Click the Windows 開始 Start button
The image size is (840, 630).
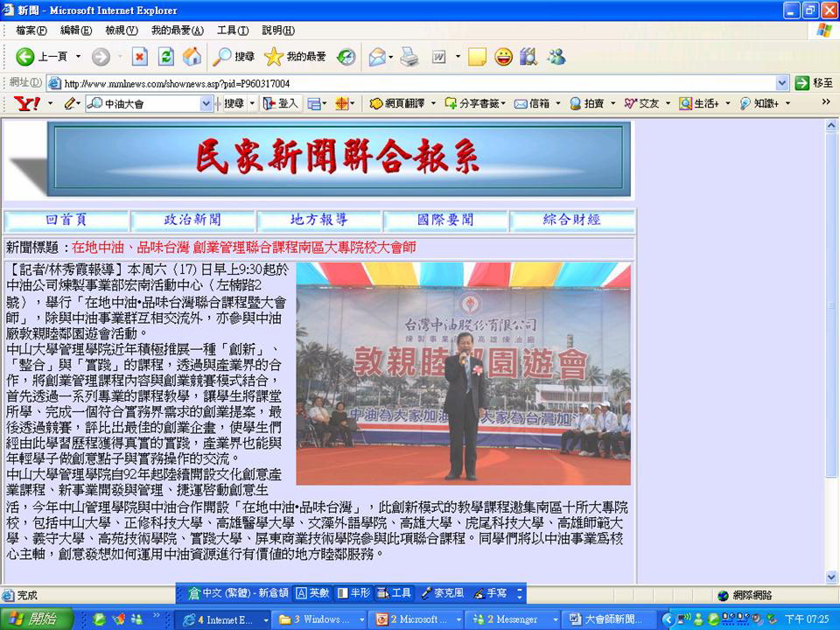click(37, 619)
